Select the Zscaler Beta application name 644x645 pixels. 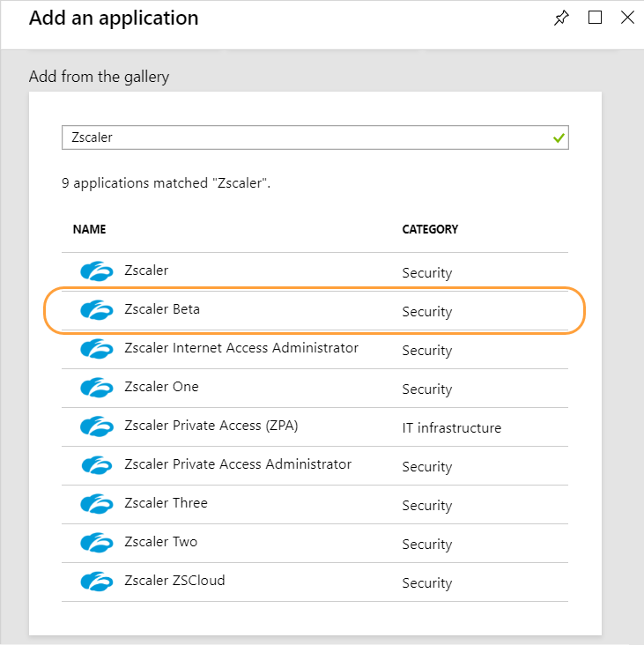click(162, 309)
